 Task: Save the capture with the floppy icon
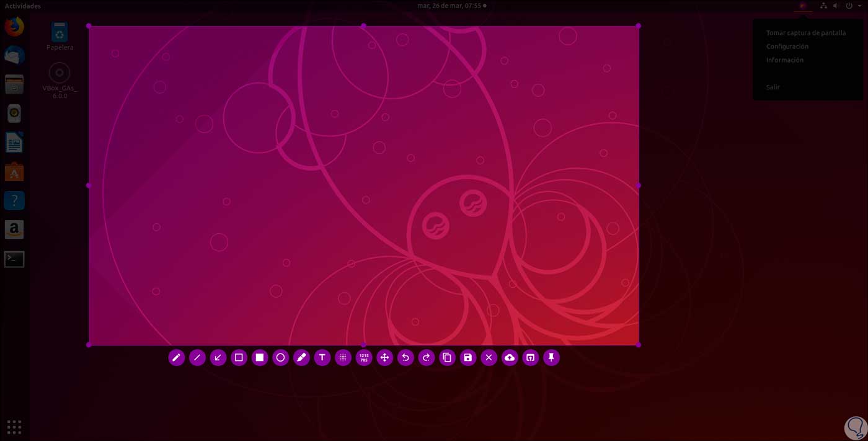coord(468,357)
